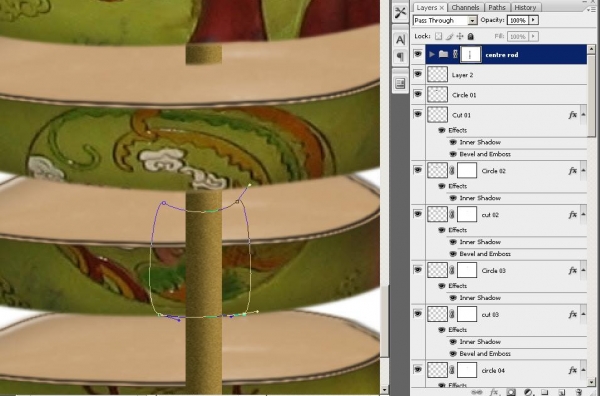Select Layer 2 thumbnail
Image resolution: width=600 pixels, height=396 pixels.
click(437, 74)
